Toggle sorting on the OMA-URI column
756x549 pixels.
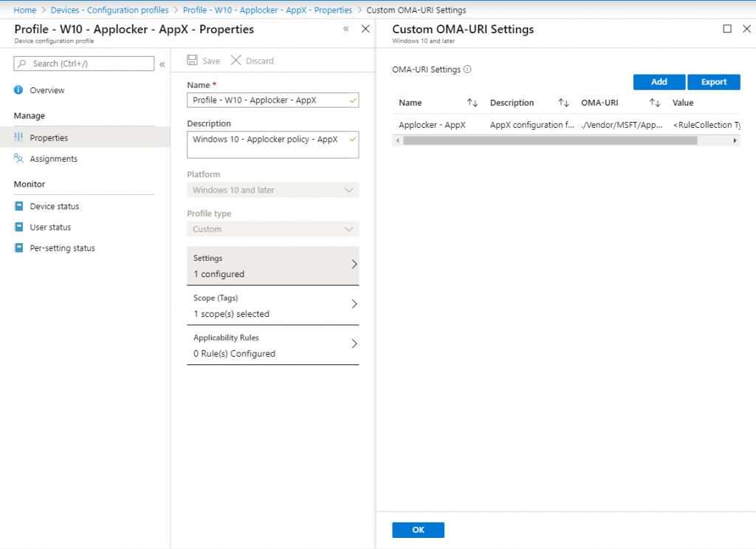654,102
